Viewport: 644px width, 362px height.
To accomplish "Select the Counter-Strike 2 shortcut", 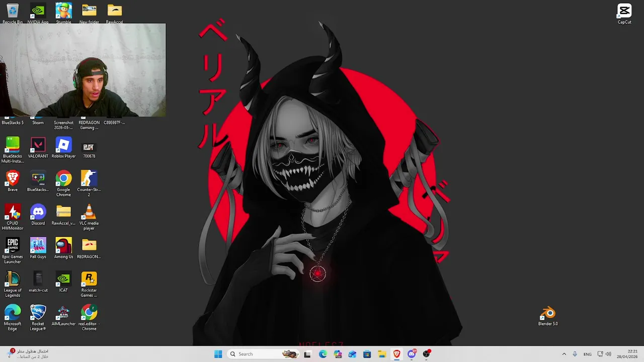I will [x=89, y=184].
